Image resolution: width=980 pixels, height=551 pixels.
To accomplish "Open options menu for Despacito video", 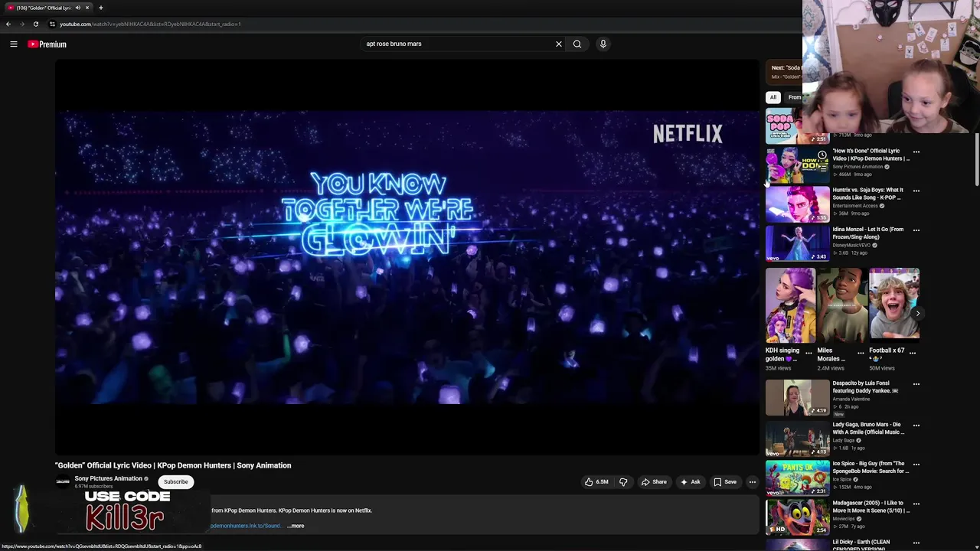I will pyautogui.click(x=916, y=384).
